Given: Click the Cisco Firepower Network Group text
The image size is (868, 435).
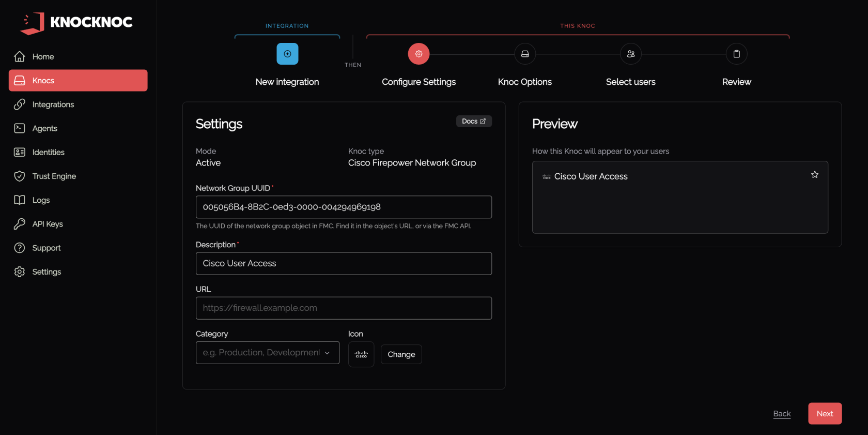Looking at the screenshot, I should tap(412, 163).
